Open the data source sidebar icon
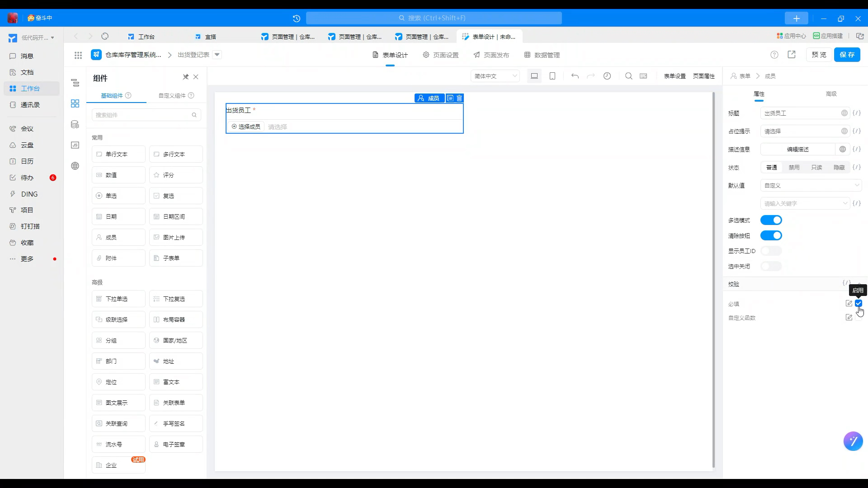 (75, 124)
